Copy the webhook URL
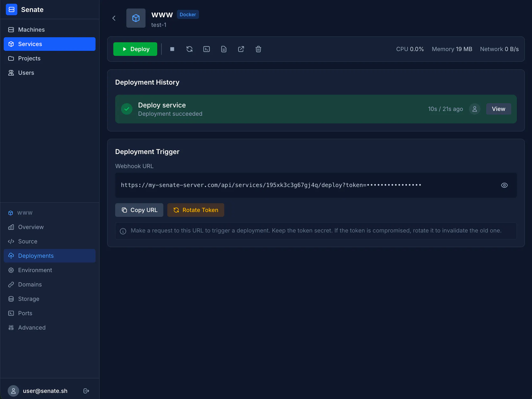 tap(139, 210)
